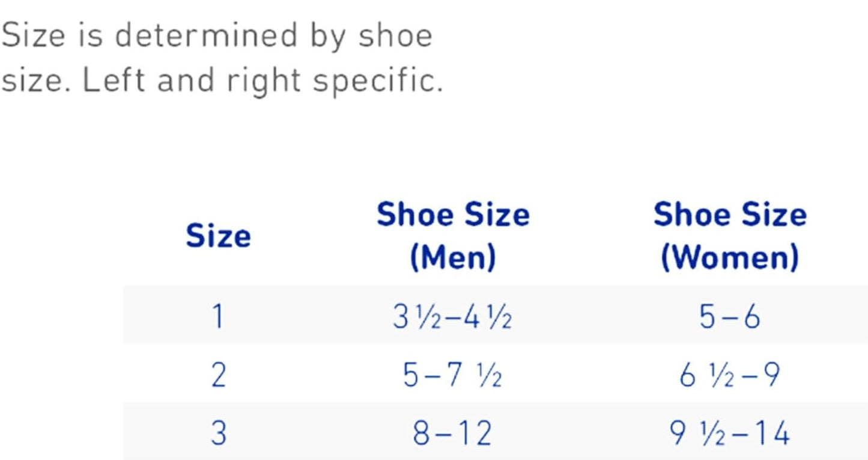Select size number 1 in the table

click(218, 317)
